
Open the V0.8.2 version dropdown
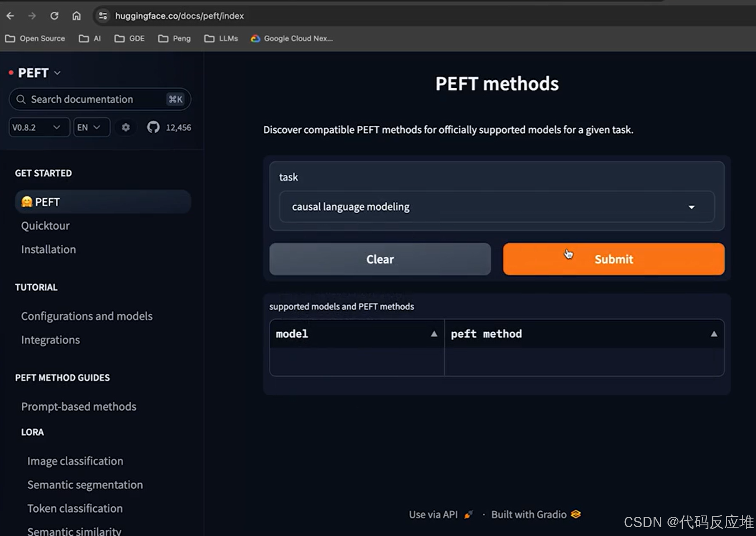(39, 127)
